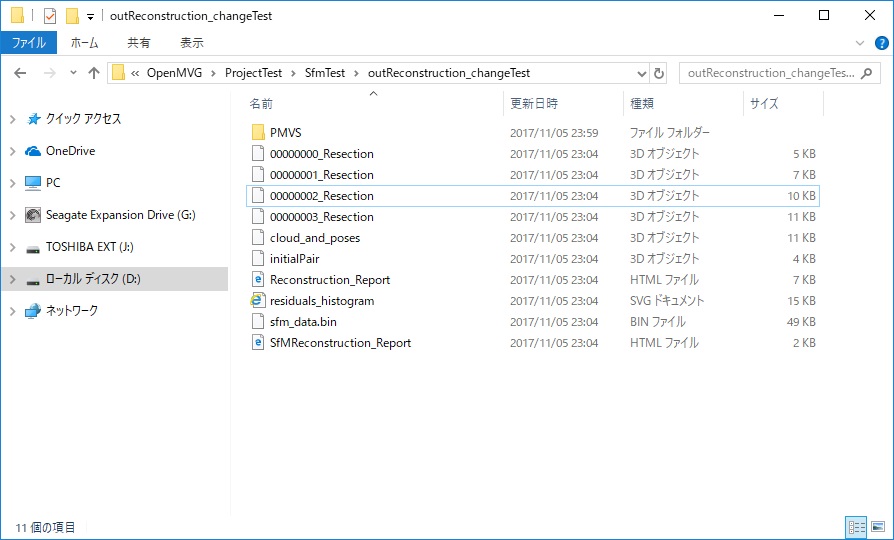Click SVG ドキュメント type of residuals_histogram

667,301
